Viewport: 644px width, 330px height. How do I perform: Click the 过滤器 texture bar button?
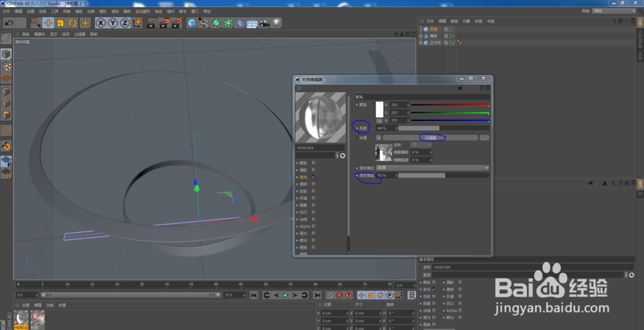pyautogui.click(x=430, y=138)
